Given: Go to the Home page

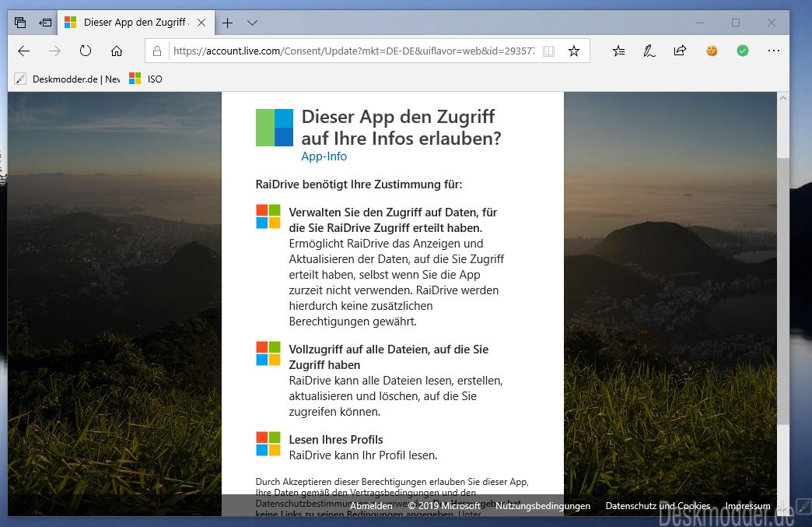Looking at the screenshot, I should point(117,51).
